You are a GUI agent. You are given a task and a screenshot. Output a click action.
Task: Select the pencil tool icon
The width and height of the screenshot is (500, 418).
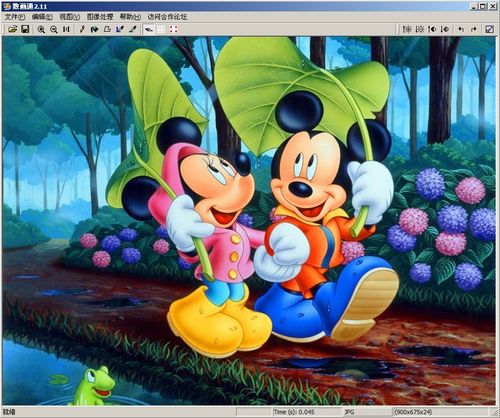[82, 29]
